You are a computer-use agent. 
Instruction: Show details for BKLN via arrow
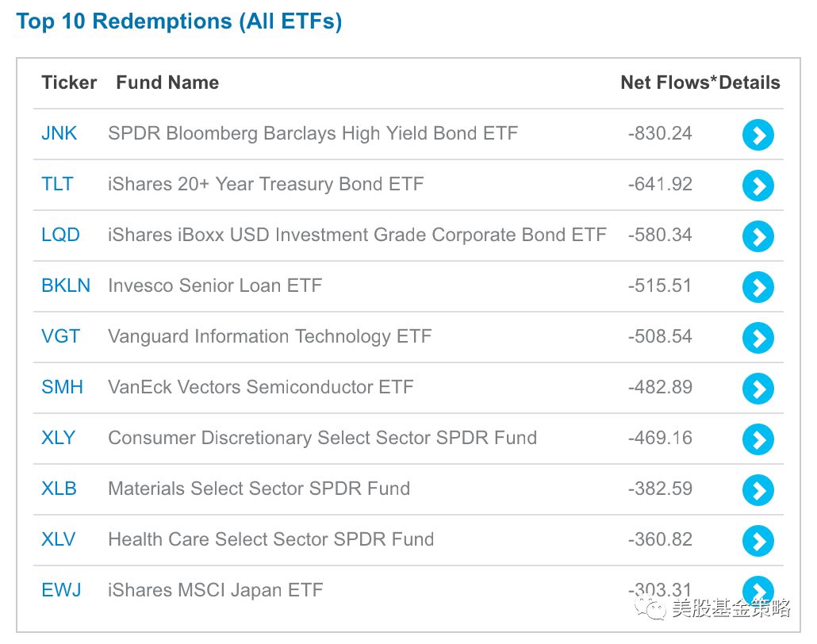[x=758, y=287]
